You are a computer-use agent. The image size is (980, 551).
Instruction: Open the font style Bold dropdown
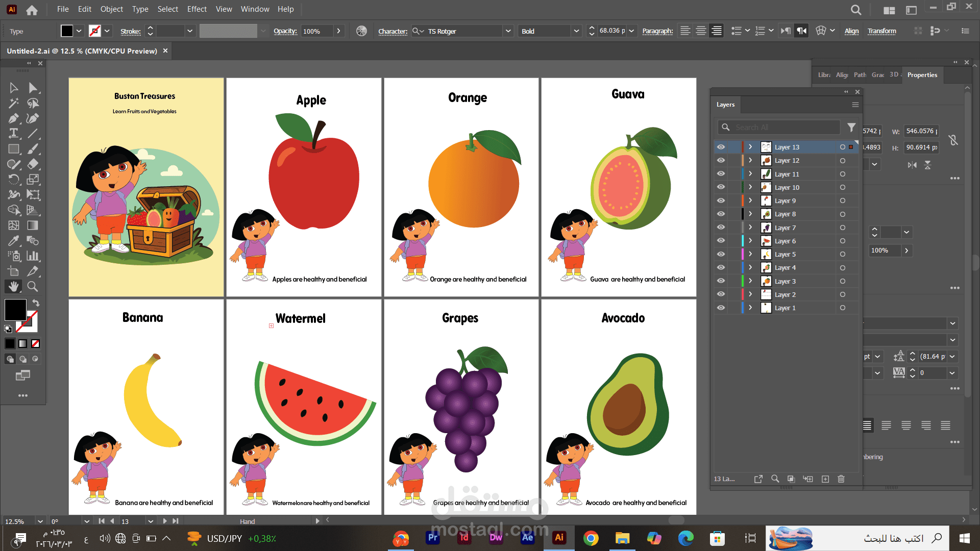tap(576, 31)
